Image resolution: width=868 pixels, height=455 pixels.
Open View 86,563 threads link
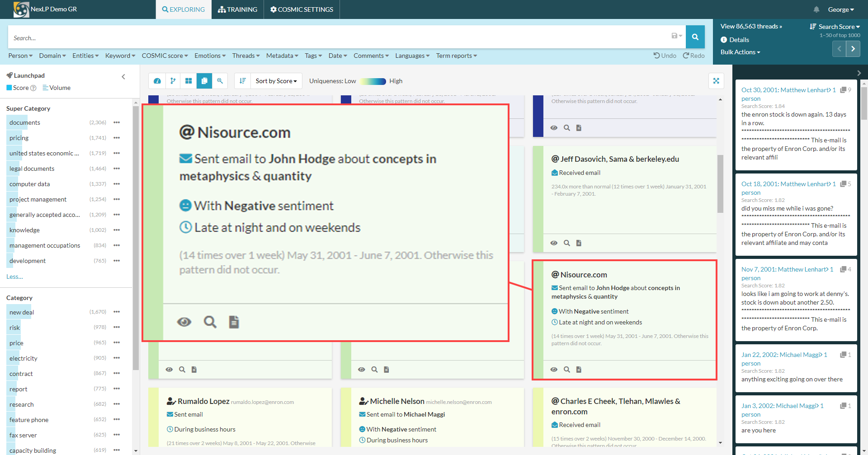pos(751,26)
